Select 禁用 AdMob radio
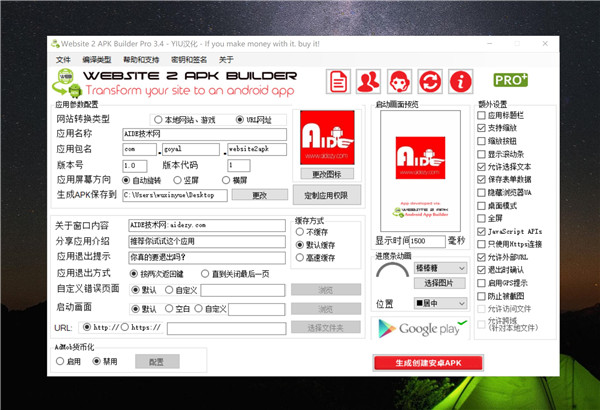The height and width of the screenshot is (410, 600). (105, 361)
